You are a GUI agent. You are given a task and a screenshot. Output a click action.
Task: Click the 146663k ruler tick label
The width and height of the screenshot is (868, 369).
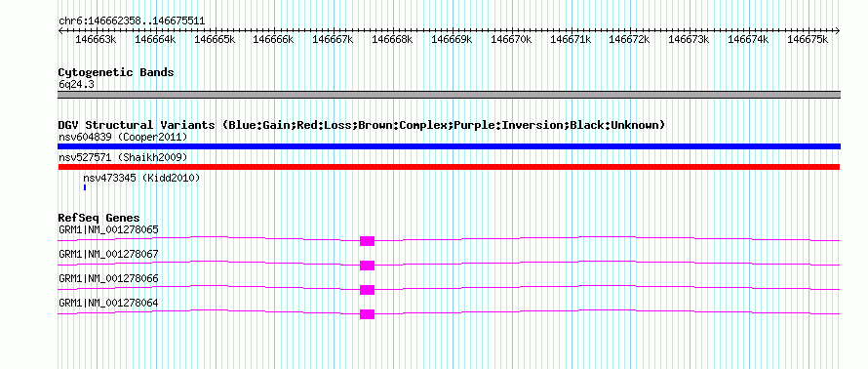(96, 39)
